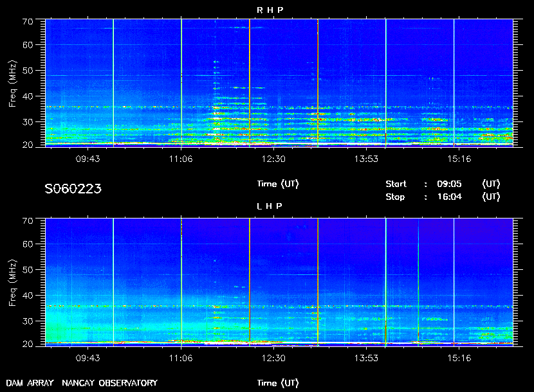Click the 12:30 time tick under LHP plot
This screenshot has height=392, width=534.
click(273, 359)
